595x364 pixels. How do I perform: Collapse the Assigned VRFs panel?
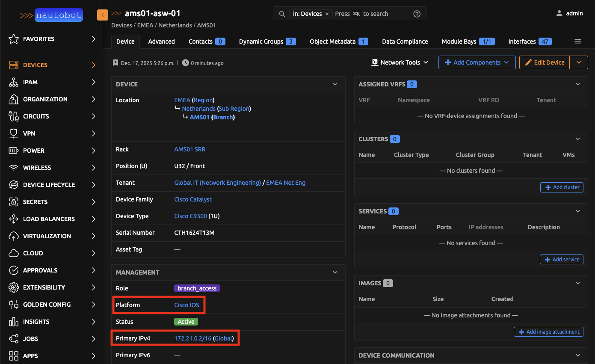tap(578, 84)
